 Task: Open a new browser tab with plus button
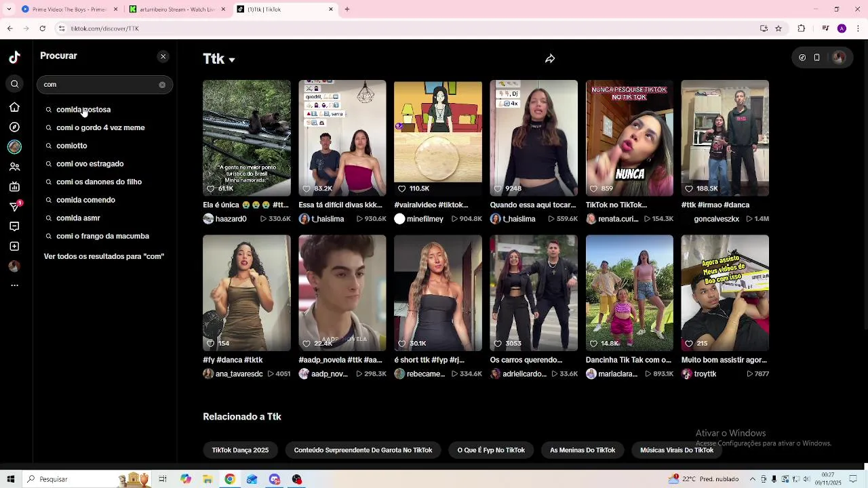(x=347, y=9)
